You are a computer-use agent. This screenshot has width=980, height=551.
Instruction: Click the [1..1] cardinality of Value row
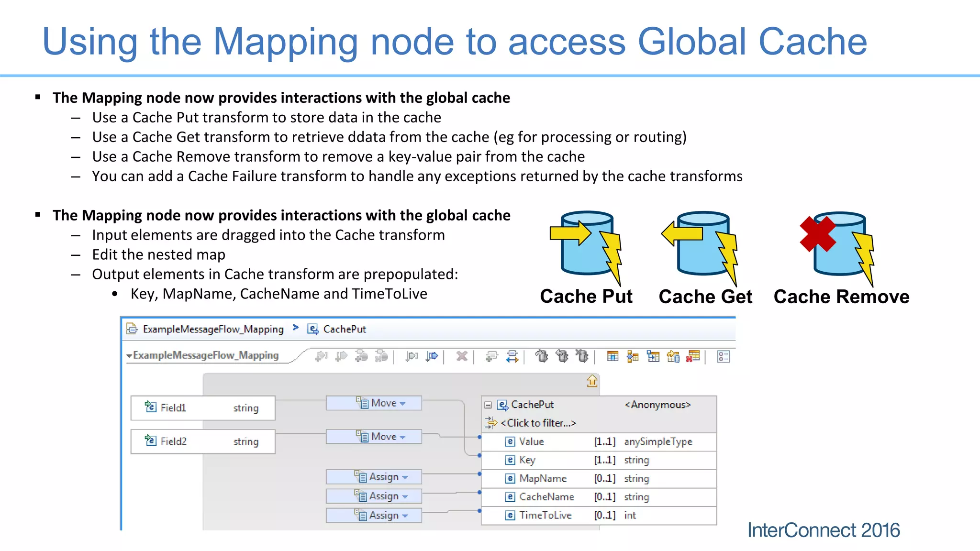point(605,441)
